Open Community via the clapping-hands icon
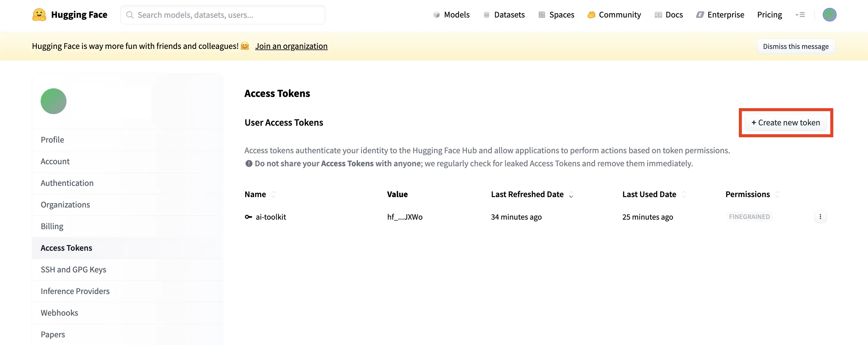The width and height of the screenshot is (868, 345). tap(591, 15)
